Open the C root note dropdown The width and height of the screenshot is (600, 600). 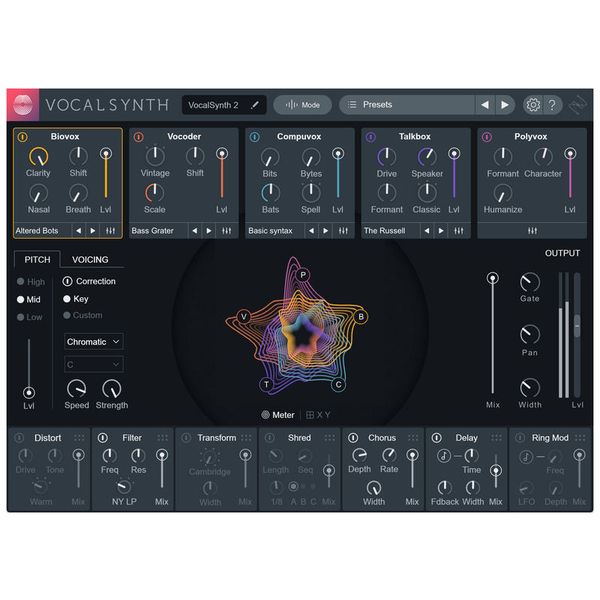pos(94,364)
